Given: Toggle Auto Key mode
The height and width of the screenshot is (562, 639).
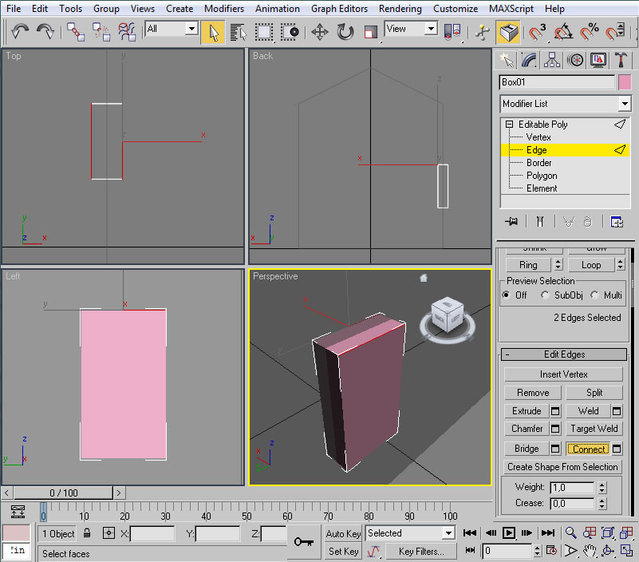Looking at the screenshot, I should point(343,534).
